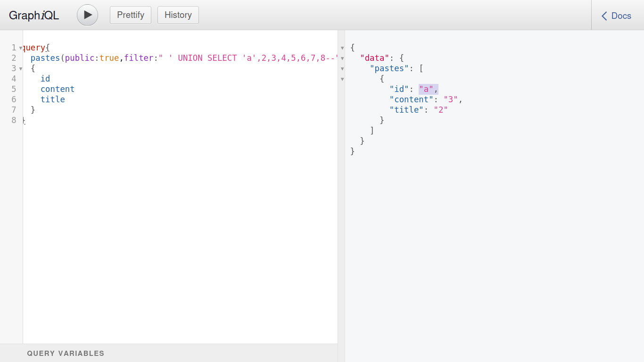Collapse the query block at line 1
The height and width of the screenshot is (362, 644).
coord(21,48)
